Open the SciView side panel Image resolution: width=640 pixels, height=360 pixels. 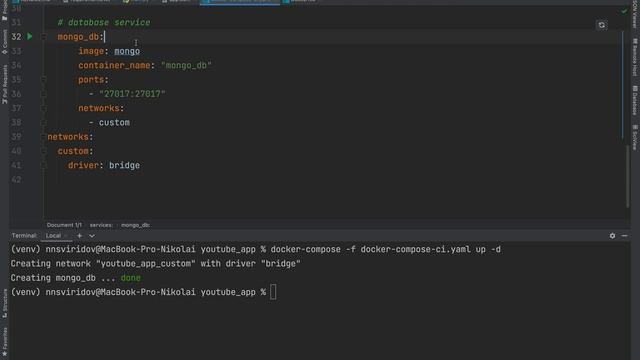(x=635, y=138)
